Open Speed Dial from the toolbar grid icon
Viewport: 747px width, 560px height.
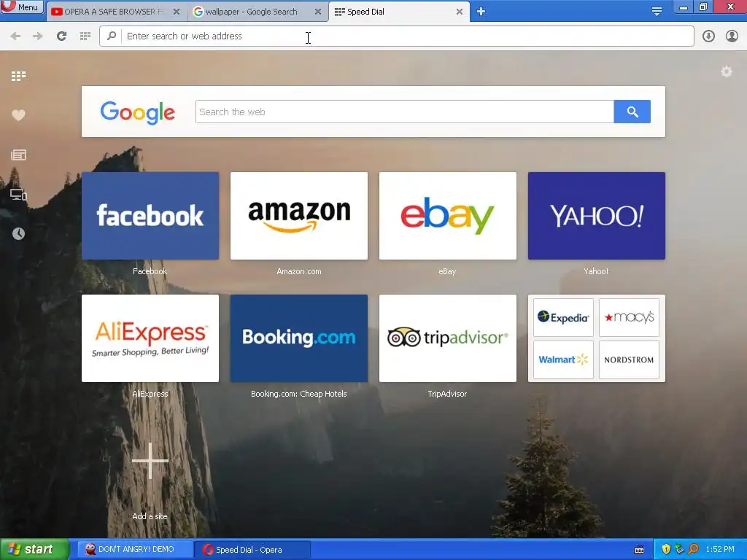tap(85, 36)
